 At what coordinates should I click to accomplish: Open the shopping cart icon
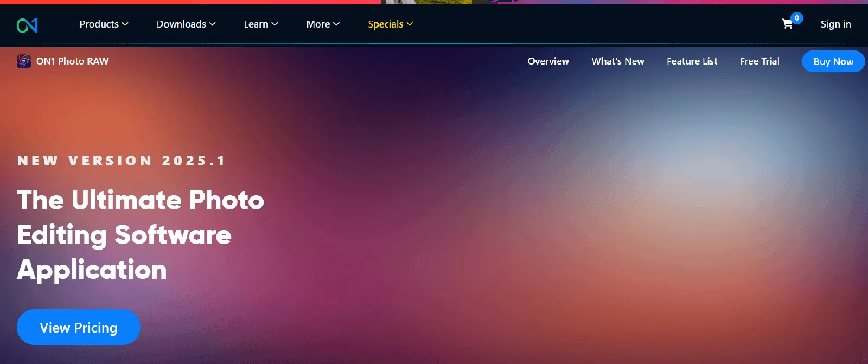tap(787, 24)
